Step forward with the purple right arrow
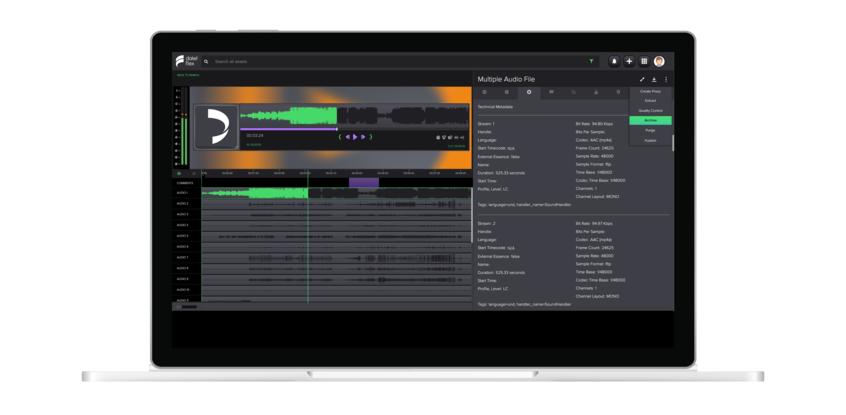The height and width of the screenshot is (415, 846). point(363,137)
